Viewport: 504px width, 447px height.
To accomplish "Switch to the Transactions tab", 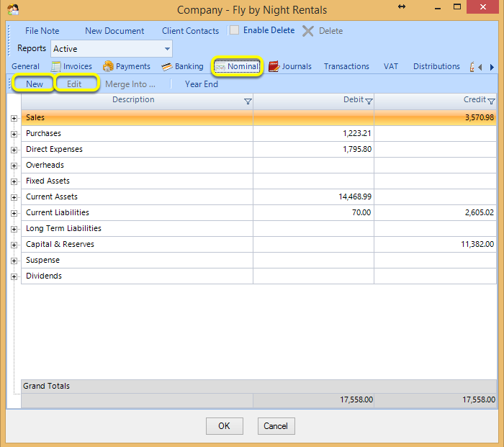I will 346,66.
